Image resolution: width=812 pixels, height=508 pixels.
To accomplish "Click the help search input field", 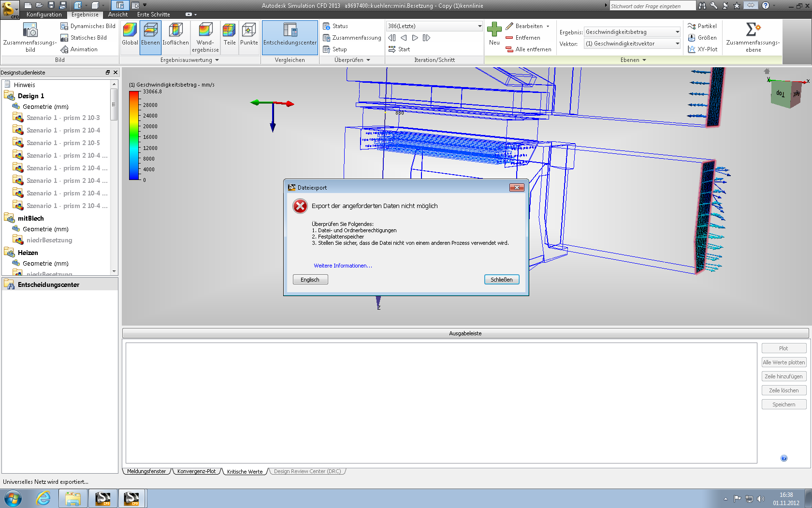I will [652, 6].
